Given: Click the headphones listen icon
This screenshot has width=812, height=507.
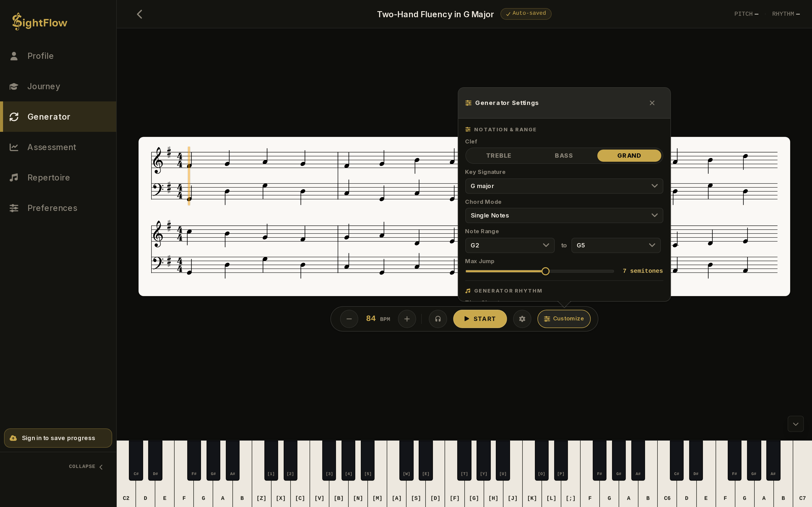Looking at the screenshot, I should [438, 319].
